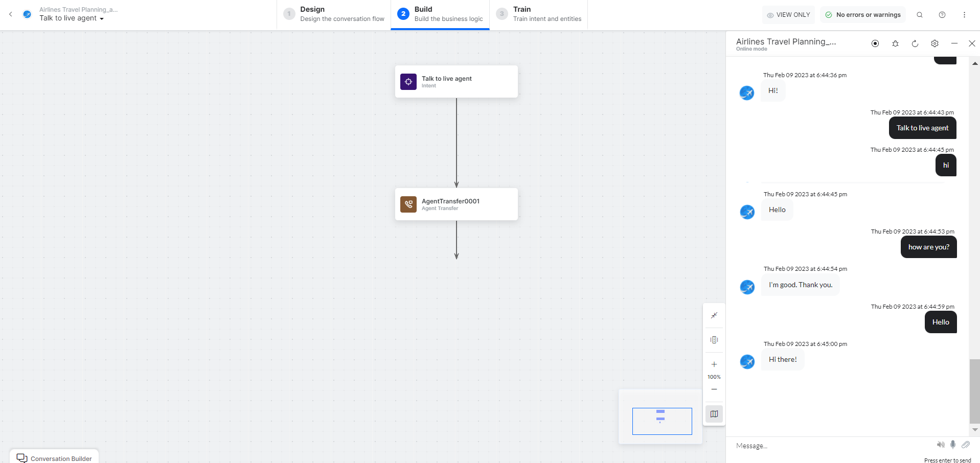The width and height of the screenshot is (980, 463).
Task: Click 'No errors or warnings' status button
Action: [863, 15]
